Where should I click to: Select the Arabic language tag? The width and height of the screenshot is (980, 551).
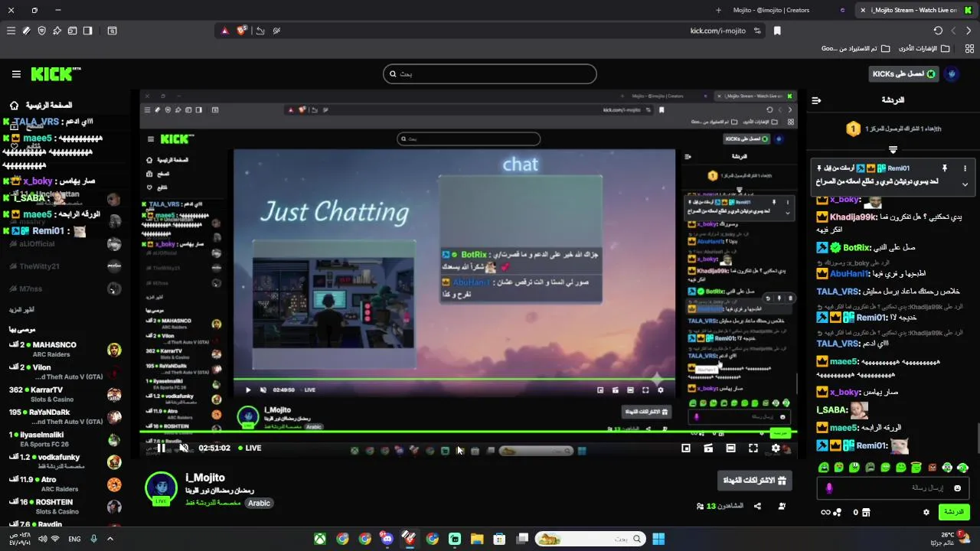[x=259, y=504]
